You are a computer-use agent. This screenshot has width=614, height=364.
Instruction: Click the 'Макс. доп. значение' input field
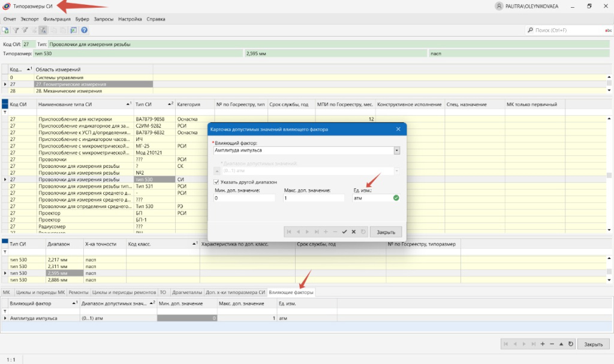pyautogui.click(x=314, y=198)
